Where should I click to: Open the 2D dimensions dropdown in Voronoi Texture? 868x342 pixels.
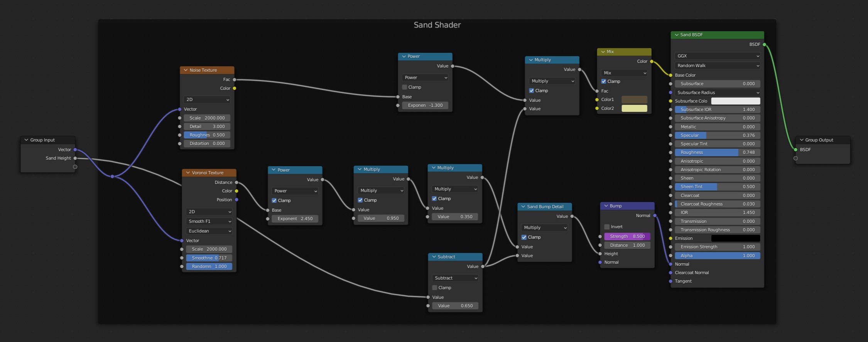coord(209,212)
